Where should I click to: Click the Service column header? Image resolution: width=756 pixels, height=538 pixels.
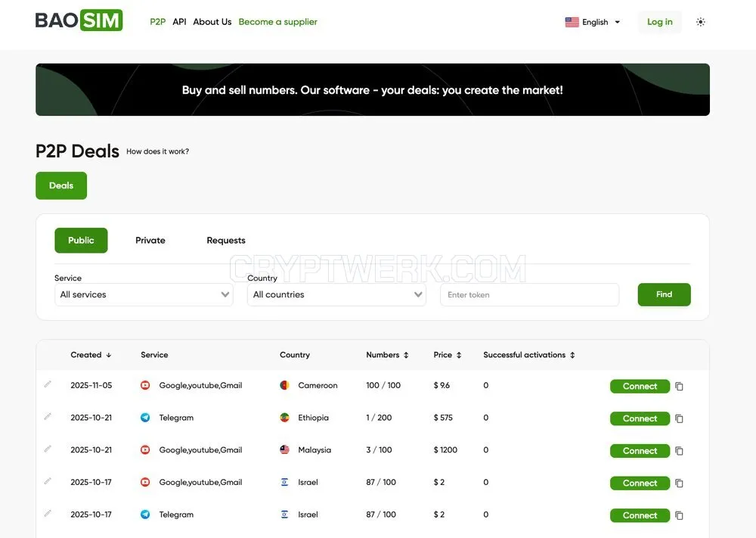click(x=154, y=355)
